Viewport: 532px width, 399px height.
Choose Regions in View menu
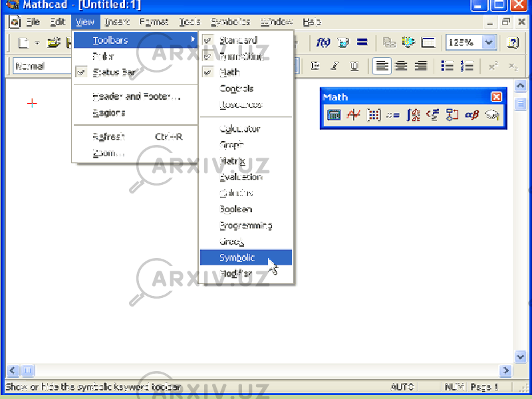pyautogui.click(x=136, y=112)
